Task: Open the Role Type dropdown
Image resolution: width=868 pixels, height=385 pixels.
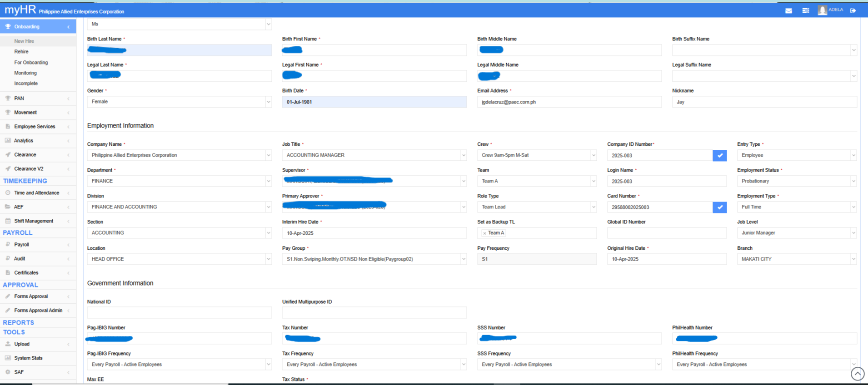Action: 537,207
